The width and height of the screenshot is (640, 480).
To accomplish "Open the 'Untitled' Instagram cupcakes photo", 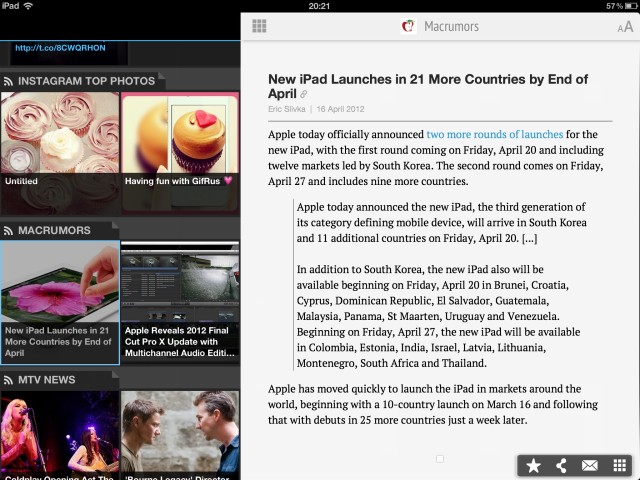I will pyautogui.click(x=60, y=152).
